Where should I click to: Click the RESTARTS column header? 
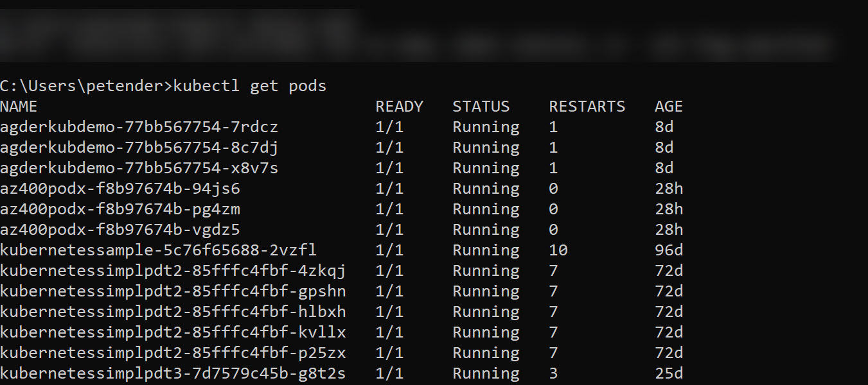point(587,107)
